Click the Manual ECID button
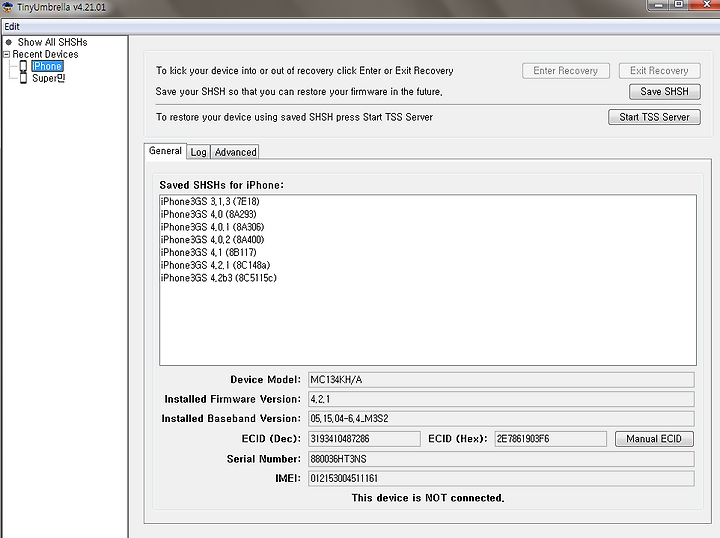 click(654, 439)
